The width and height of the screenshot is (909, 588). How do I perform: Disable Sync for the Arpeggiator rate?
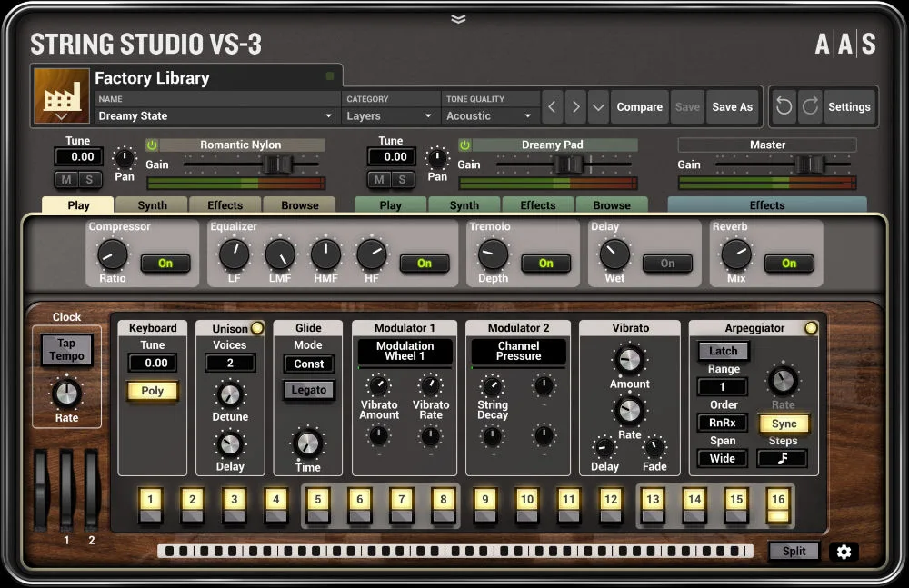(784, 424)
